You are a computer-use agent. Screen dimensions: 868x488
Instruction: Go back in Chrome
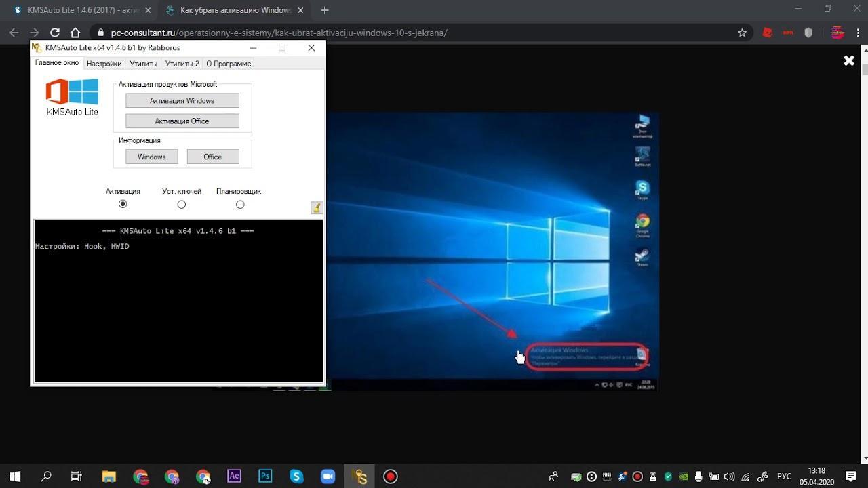(14, 33)
